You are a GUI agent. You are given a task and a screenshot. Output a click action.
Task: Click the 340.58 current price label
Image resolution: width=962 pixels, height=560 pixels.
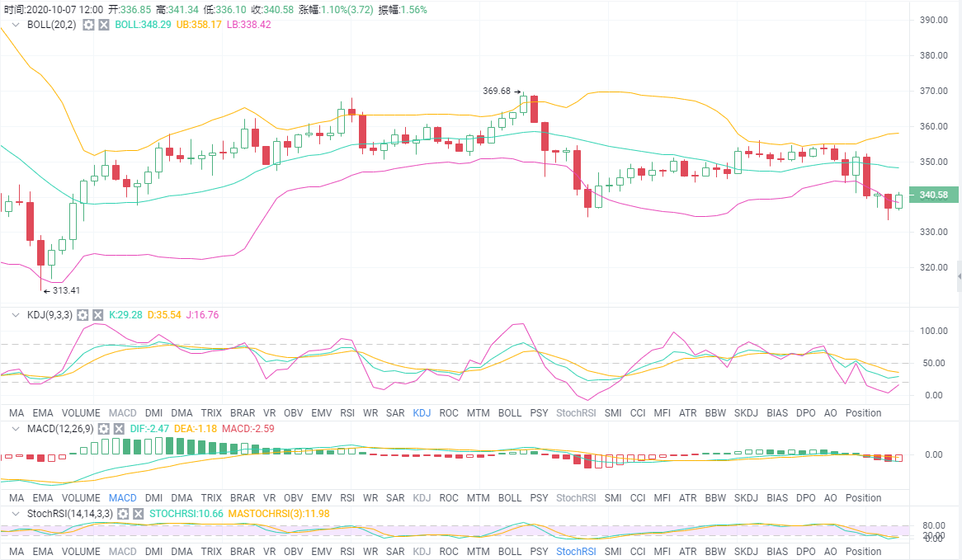pyautogui.click(x=932, y=195)
